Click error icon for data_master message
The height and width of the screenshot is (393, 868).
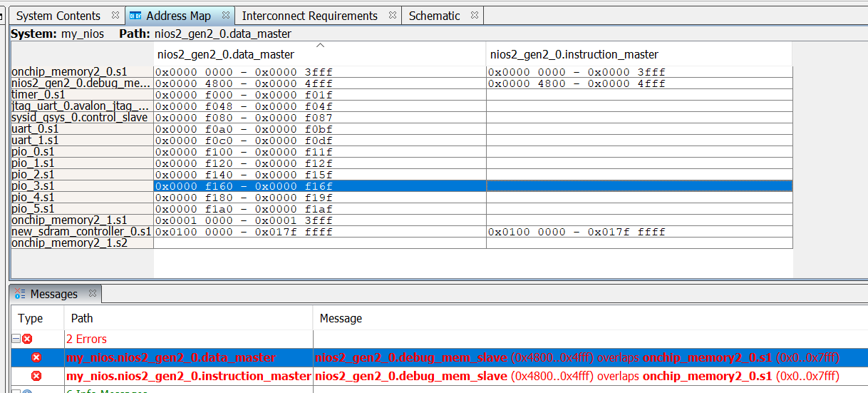(x=36, y=357)
